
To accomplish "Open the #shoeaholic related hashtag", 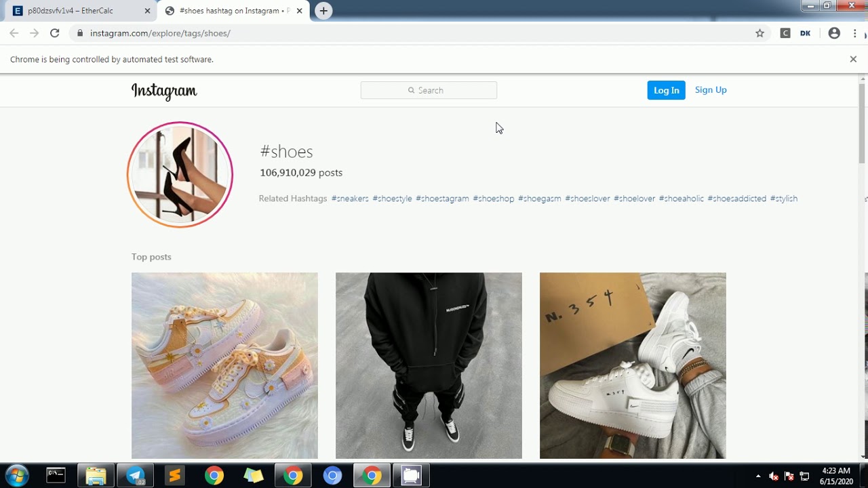I will point(682,199).
